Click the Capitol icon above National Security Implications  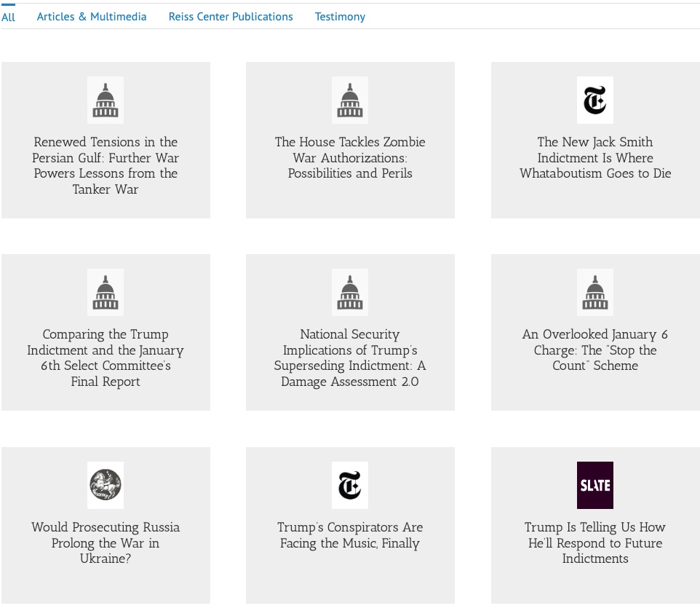point(350,293)
